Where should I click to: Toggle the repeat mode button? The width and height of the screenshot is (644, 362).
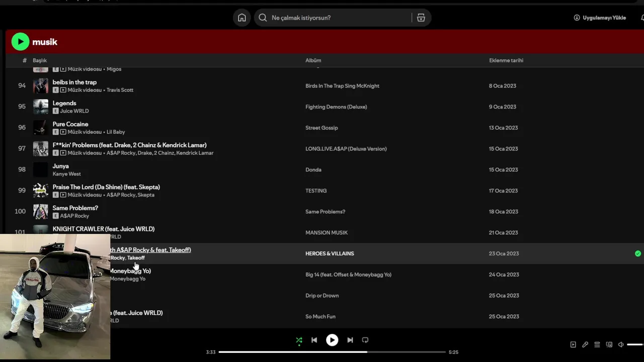point(365,340)
